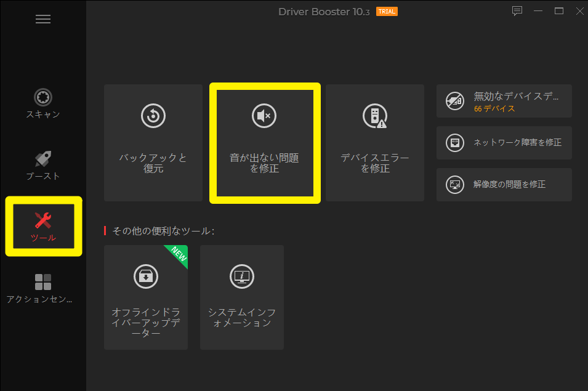Click the 66 デバイス count text

(x=494, y=109)
